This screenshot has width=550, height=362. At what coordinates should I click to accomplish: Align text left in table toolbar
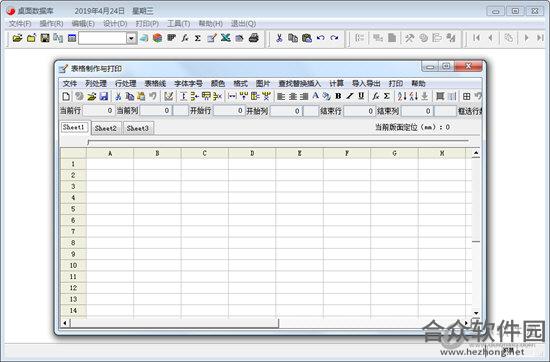tap(281, 96)
